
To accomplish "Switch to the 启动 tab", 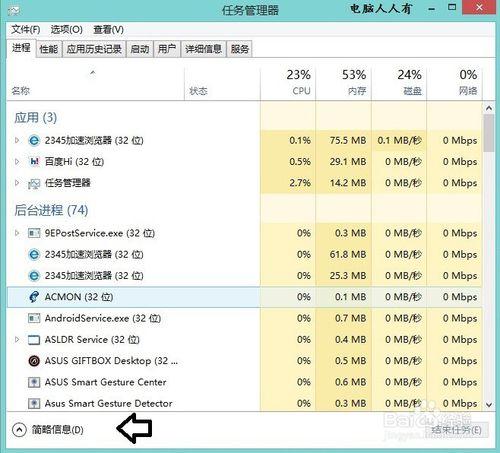I will (x=140, y=49).
